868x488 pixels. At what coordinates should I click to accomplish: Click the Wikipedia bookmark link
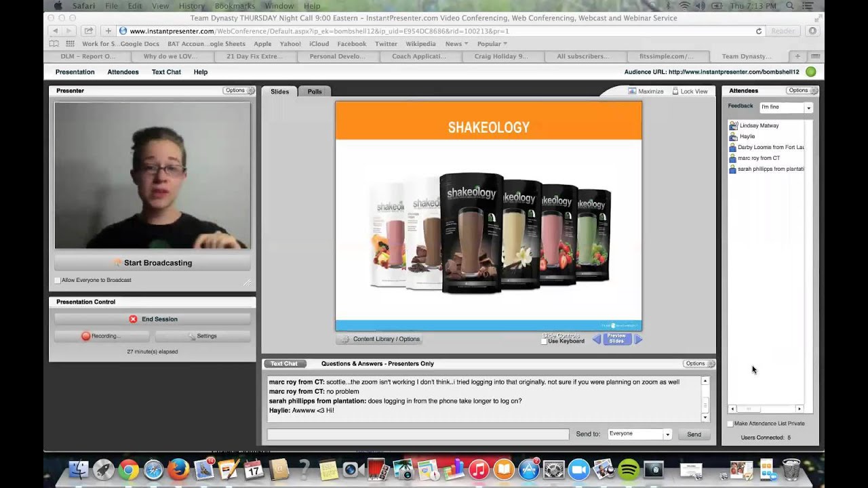tap(420, 44)
